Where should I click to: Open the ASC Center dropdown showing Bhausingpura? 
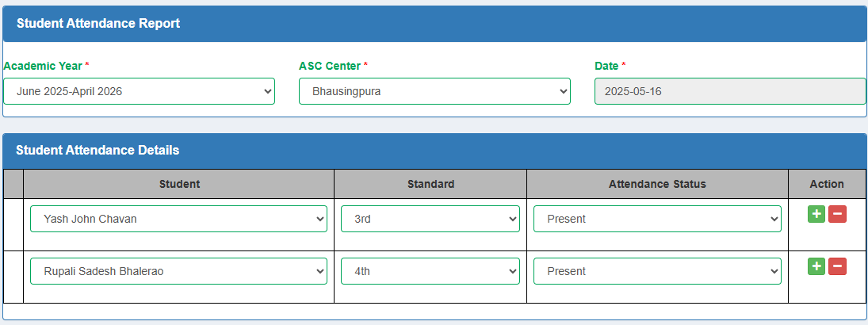pos(434,91)
